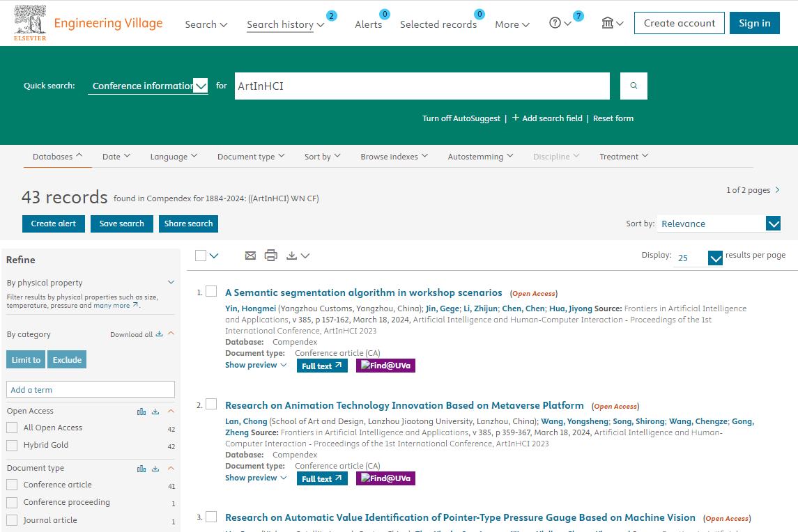Show Open Access facet chart icon
798x532 pixels.
pyautogui.click(x=141, y=412)
